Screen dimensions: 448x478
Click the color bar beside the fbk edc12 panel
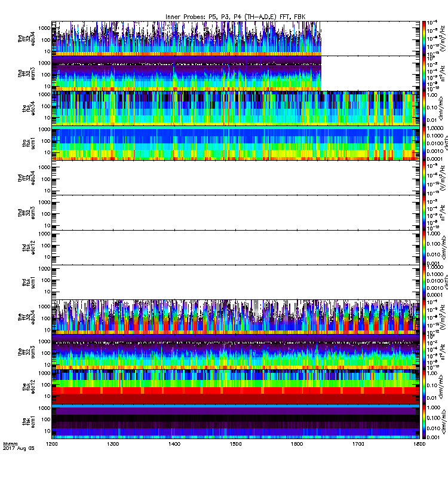point(424,387)
